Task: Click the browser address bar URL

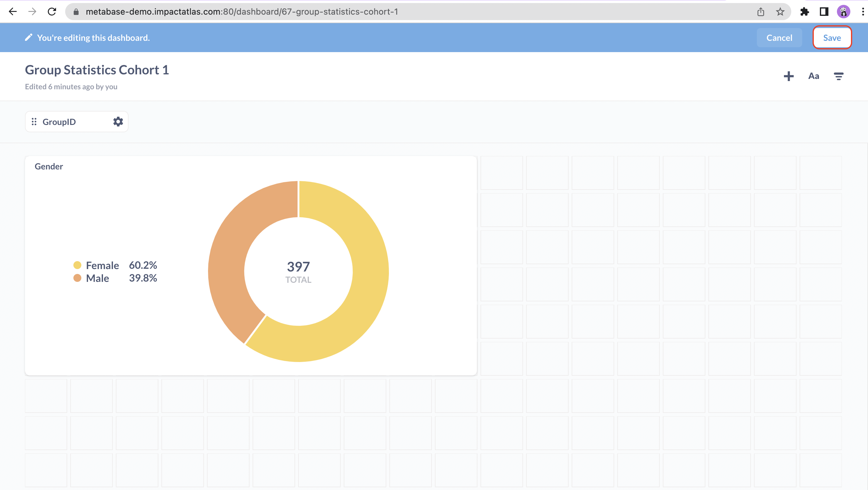Action: pos(242,12)
